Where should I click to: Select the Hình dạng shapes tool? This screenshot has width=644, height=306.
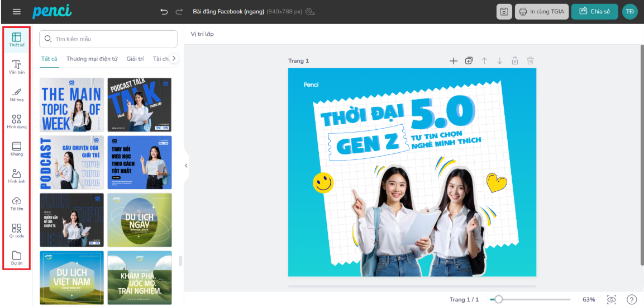(17, 121)
